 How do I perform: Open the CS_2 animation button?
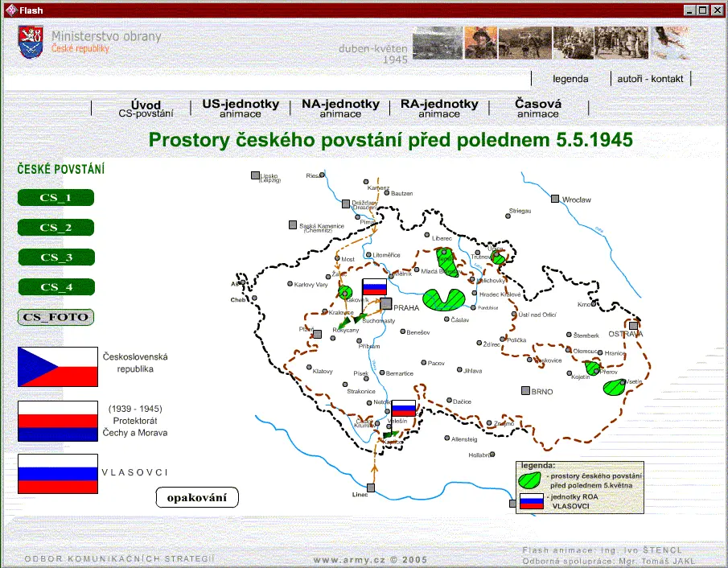pyautogui.click(x=56, y=228)
